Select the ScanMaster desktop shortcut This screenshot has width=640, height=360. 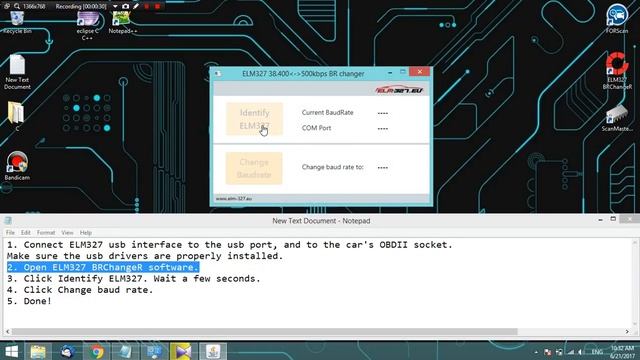tap(617, 118)
